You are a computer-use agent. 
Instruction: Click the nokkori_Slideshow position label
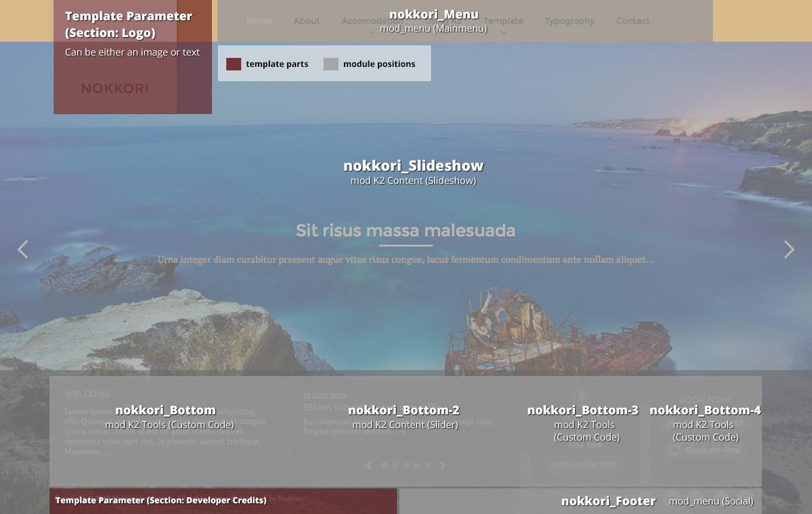[413, 166]
